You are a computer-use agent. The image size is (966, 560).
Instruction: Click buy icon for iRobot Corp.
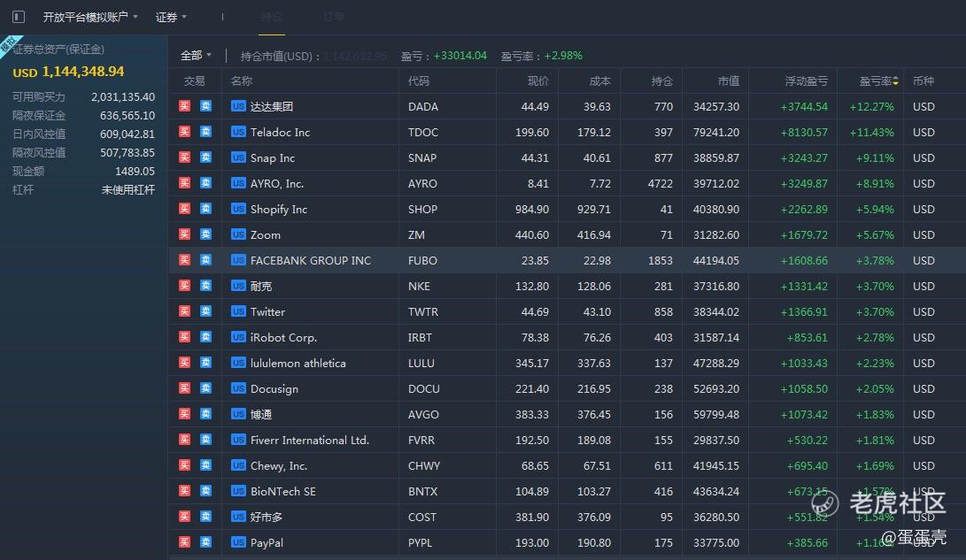pyautogui.click(x=185, y=336)
